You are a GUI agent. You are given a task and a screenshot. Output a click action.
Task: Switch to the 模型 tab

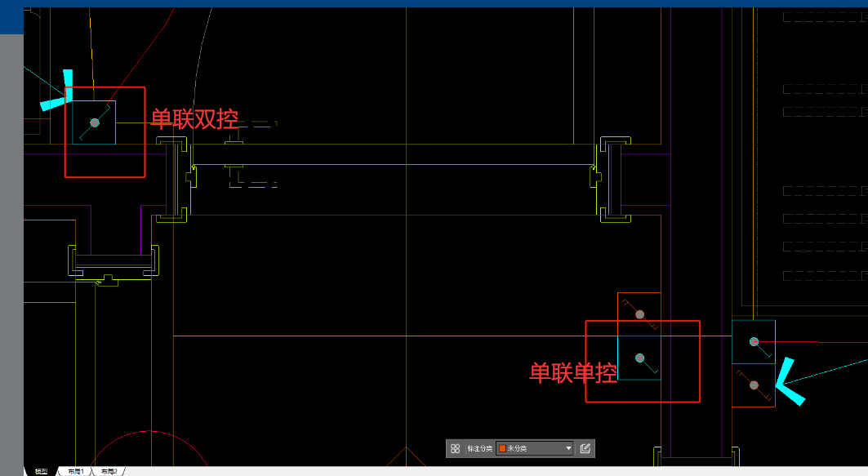[x=41, y=472]
